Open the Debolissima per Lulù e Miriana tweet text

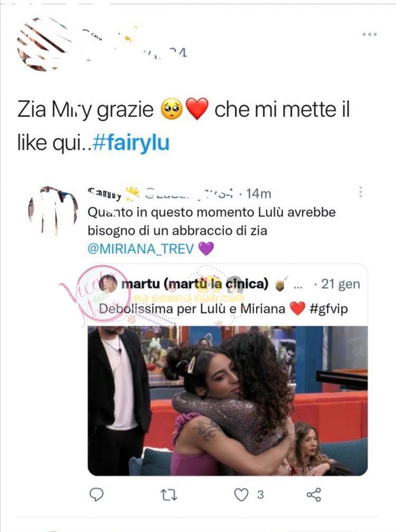192,309
